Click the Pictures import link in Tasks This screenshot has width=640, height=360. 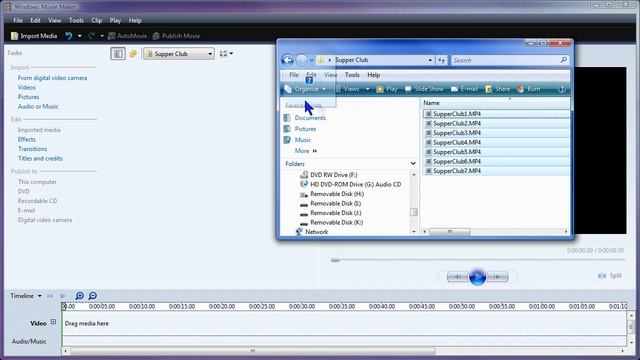[x=29, y=97]
